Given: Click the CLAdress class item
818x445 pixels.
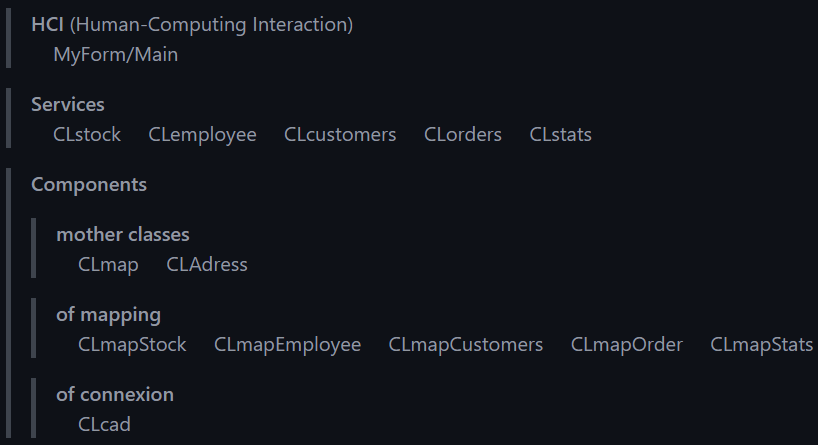Looking at the screenshot, I should point(206,264).
